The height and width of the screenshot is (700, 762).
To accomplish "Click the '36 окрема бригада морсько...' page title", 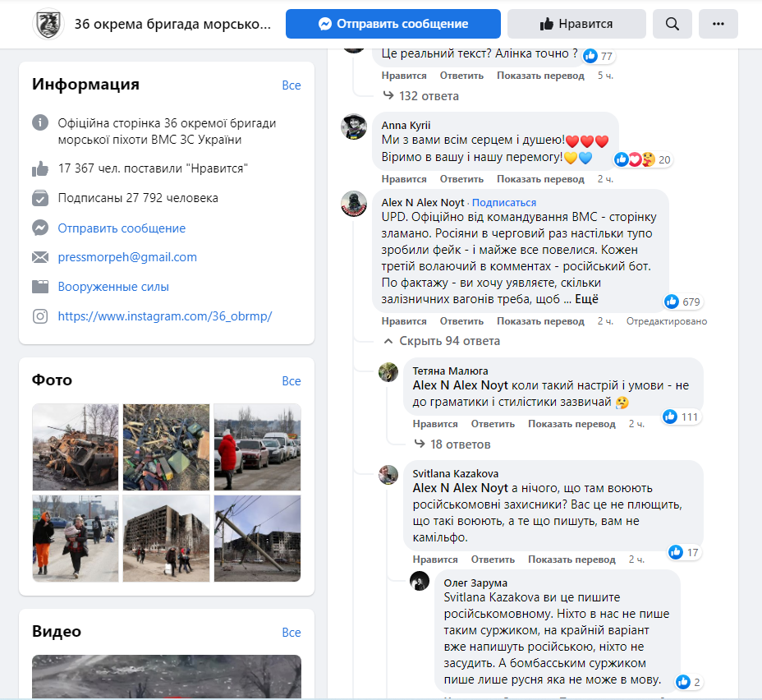I will pos(172,24).
